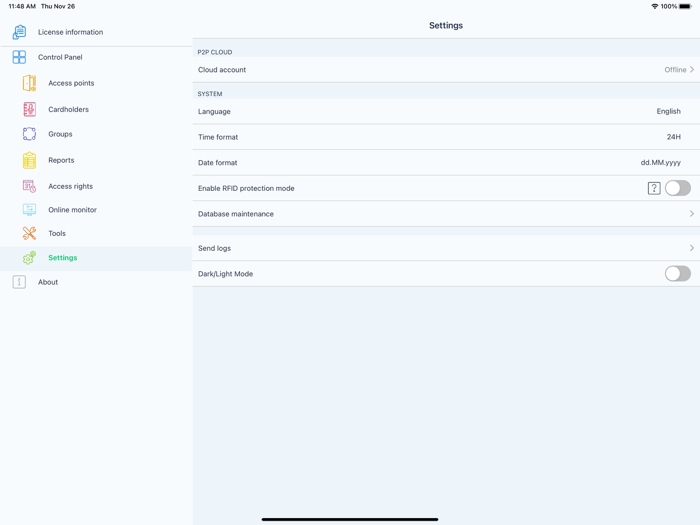
Task: Click the Cardholders notebook icon
Action: 29,109
